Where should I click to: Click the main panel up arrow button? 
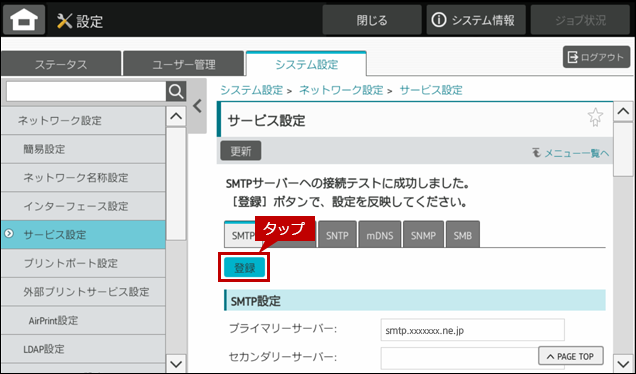623,112
